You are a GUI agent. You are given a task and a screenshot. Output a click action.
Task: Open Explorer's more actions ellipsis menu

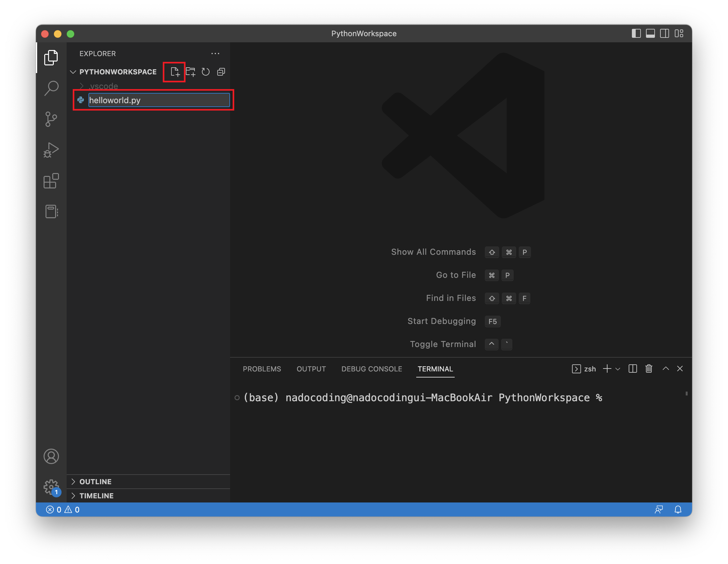(x=215, y=53)
